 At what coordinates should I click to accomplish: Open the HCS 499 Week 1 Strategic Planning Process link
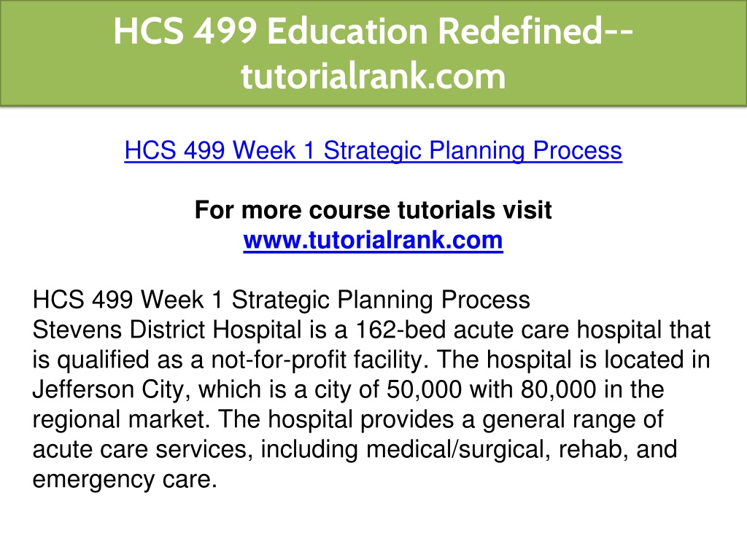pos(373,151)
